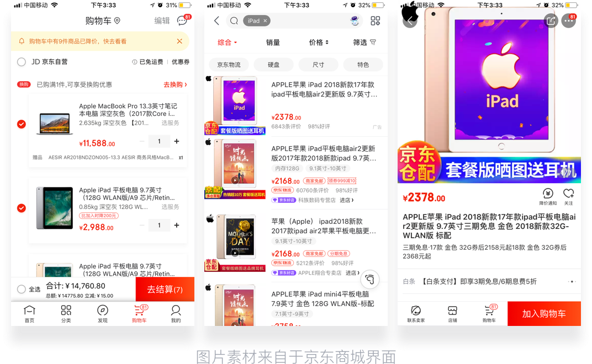Share the iPad product page
Image resolution: width=592 pixels, height=364 pixels.
(x=551, y=21)
